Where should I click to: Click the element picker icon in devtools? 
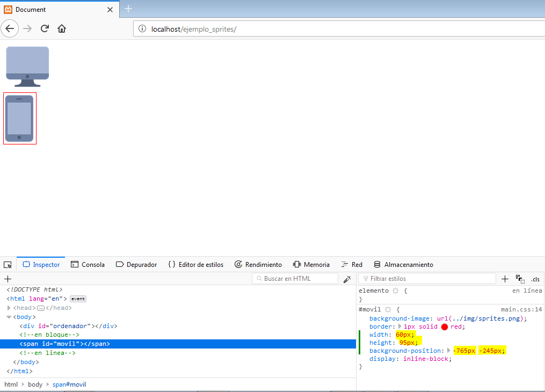(8, 265)
